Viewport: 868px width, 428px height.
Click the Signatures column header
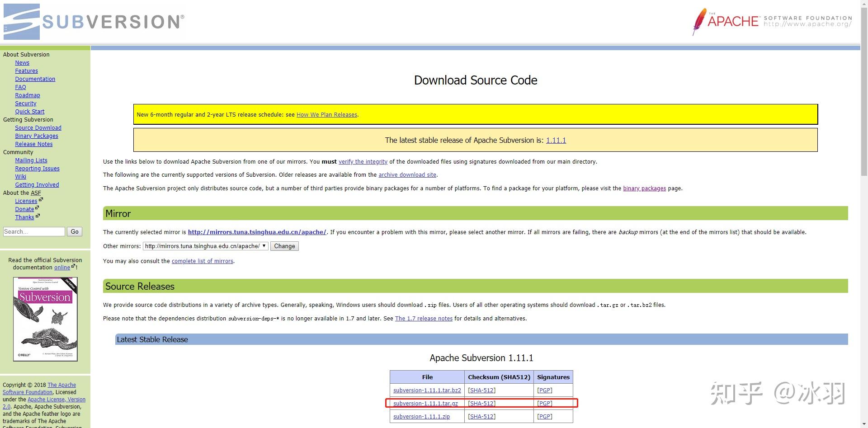553,377
